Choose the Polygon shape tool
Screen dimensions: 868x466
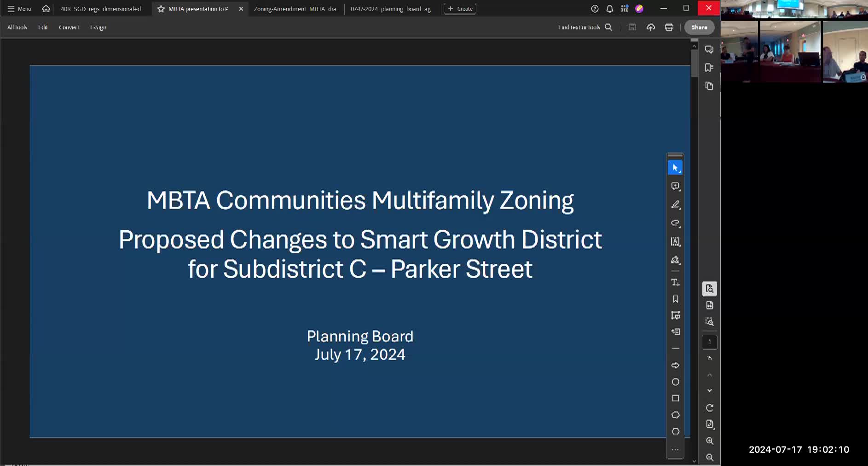point(675,431)
